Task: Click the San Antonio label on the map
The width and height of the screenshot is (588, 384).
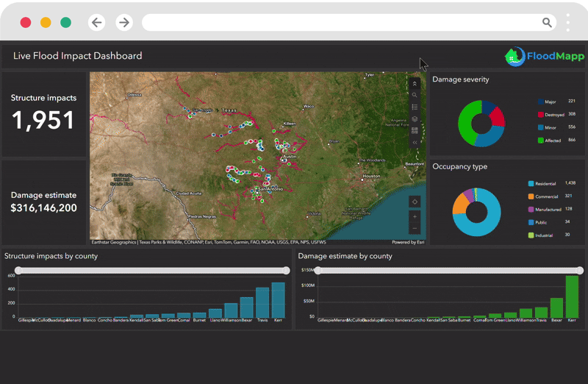Action: [270, 189]
